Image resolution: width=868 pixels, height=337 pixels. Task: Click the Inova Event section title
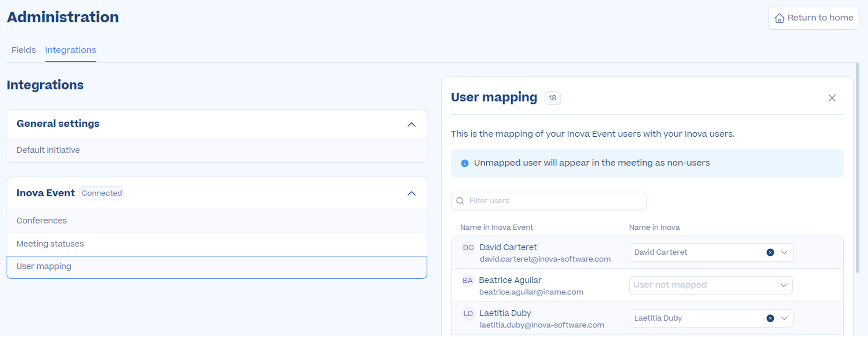(46, 193)
